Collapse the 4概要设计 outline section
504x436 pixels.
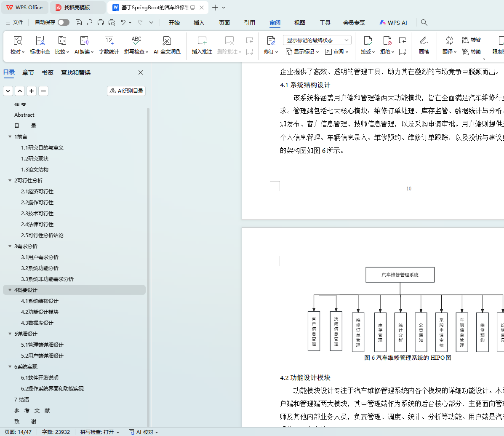10,290
